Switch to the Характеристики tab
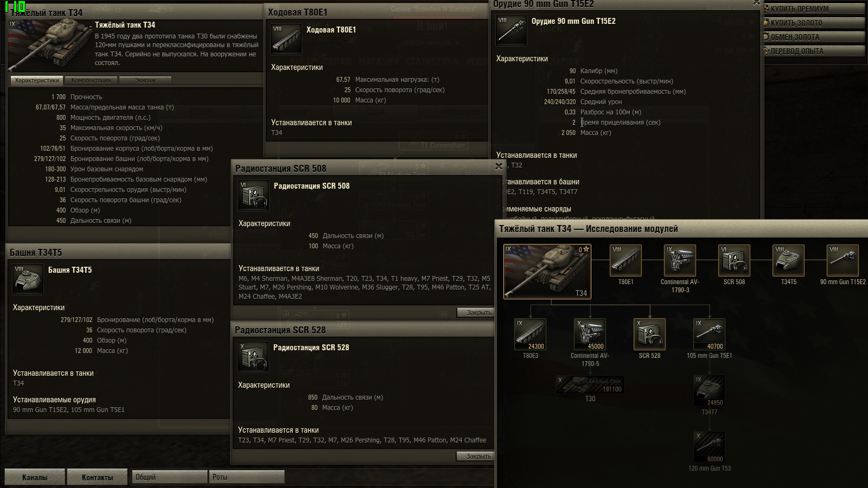The height and width of the screenshot is (488, 868). pyautogui.click(x=37, y=80)
